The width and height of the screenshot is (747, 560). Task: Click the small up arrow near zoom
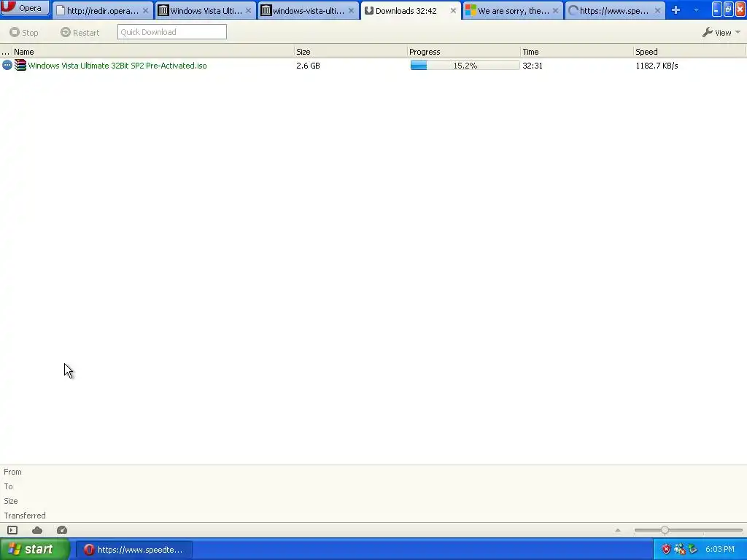(x=618, y=530)
